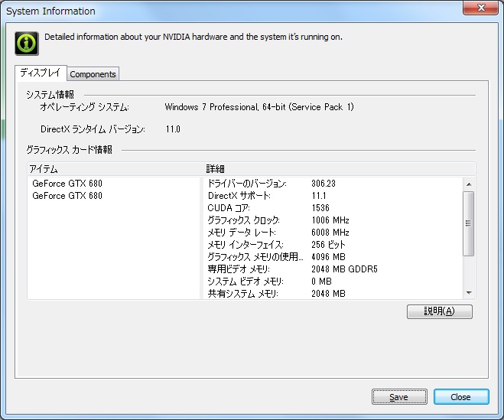Click the green NVIDIA information icon
The width and height of the screenshot is (504, 420).
pos(27,44)
